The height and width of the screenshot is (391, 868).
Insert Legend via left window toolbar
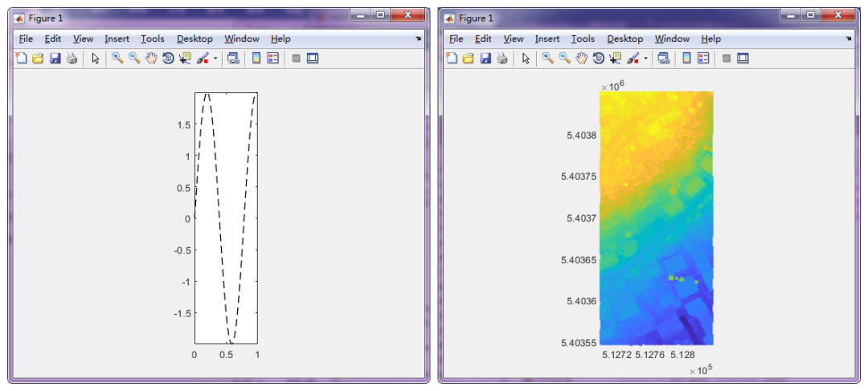tap(273, 58)
